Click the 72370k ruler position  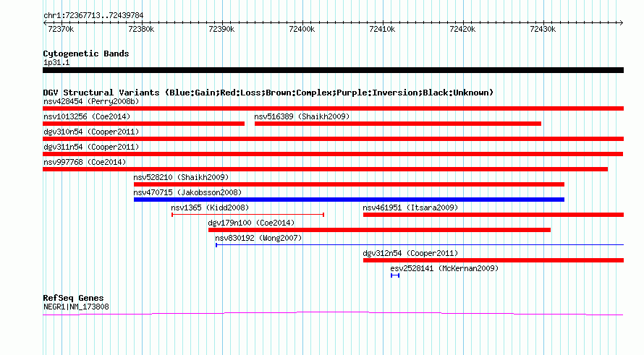tap(61, 29)
